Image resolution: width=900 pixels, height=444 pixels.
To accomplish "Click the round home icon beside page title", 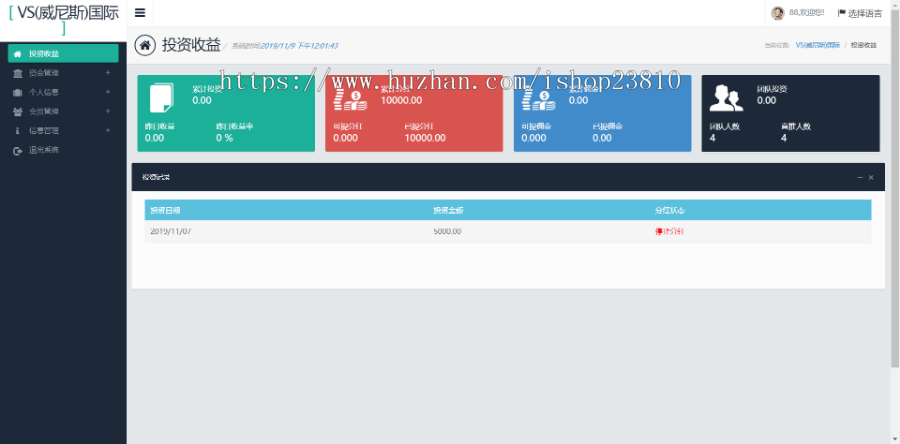I will [x=145, y=45].
